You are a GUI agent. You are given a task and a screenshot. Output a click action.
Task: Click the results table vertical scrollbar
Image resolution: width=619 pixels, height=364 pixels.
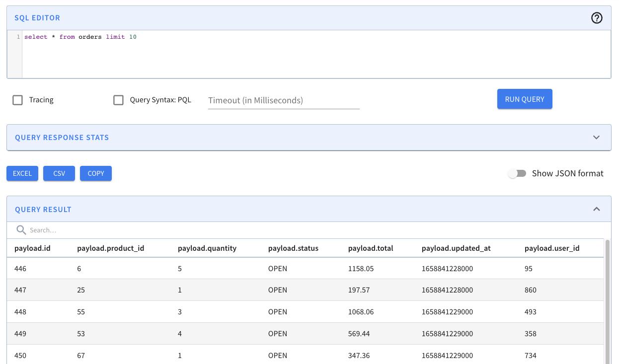click(607, 298)
